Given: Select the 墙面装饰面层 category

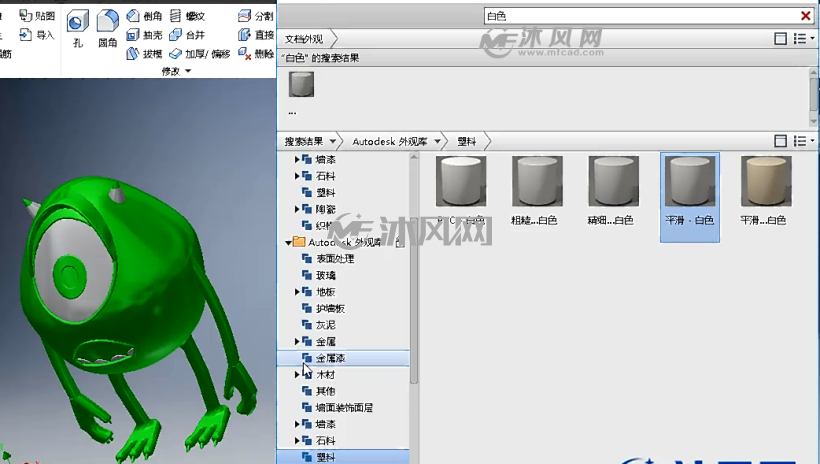Looking at the screenshot, I should click(x=344, y=408).
